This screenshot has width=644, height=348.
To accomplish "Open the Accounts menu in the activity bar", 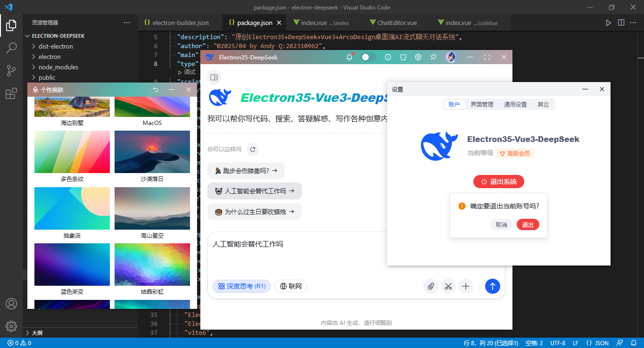I will point(11,304).
